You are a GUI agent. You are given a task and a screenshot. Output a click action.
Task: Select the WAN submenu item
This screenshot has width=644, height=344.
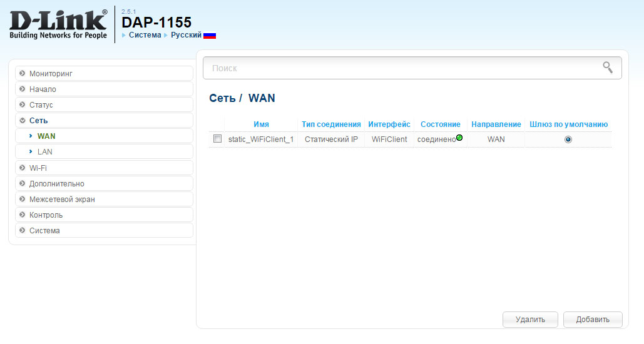tap(46, 136)
